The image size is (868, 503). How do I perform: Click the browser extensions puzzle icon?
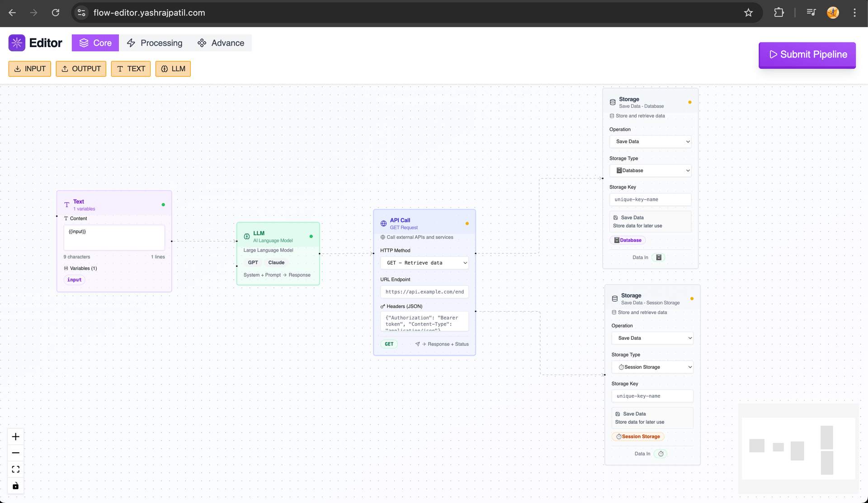(x=779, y=13)
